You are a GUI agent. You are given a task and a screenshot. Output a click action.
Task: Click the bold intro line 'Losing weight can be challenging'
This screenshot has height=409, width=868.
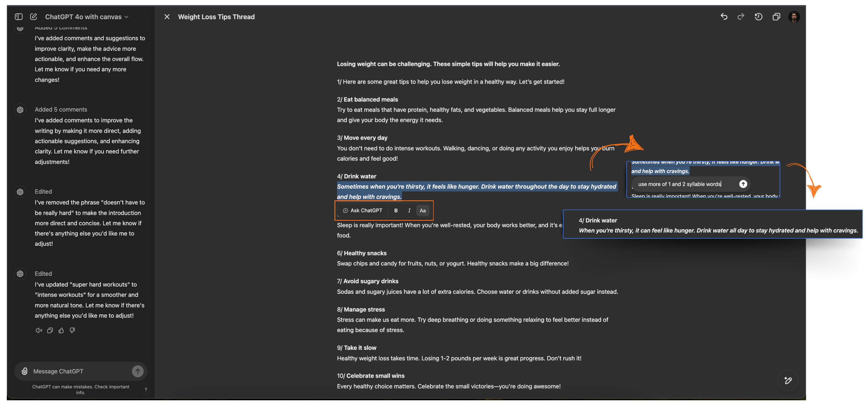448,64
